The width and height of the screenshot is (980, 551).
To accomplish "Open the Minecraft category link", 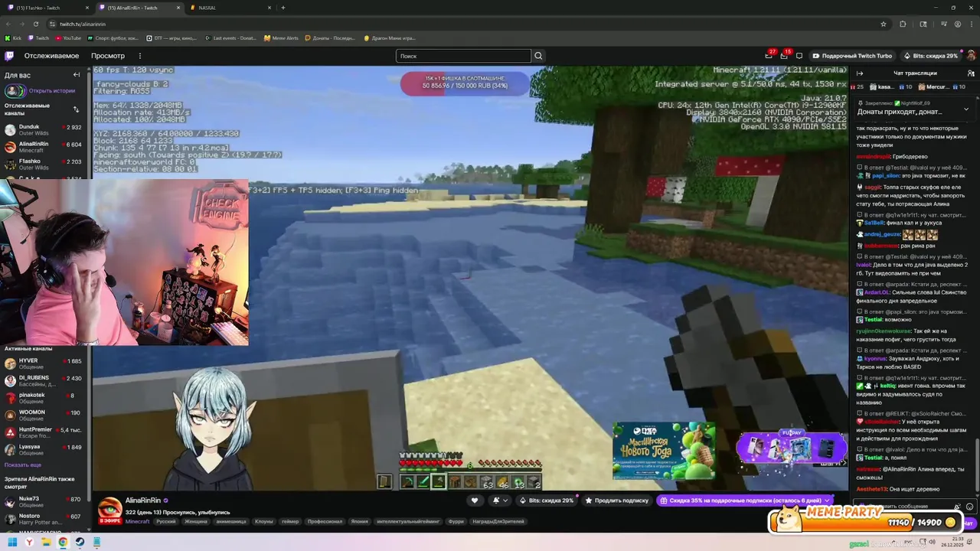I will coord(138,521).
